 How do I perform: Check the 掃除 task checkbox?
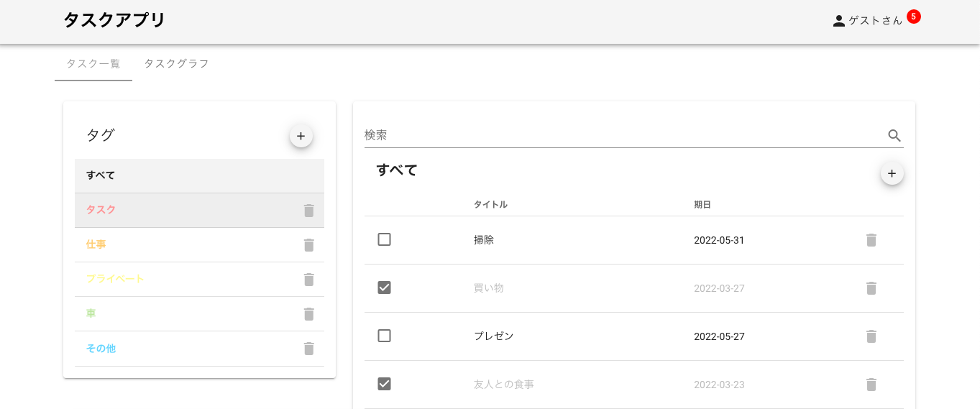[x=385, y=239]
